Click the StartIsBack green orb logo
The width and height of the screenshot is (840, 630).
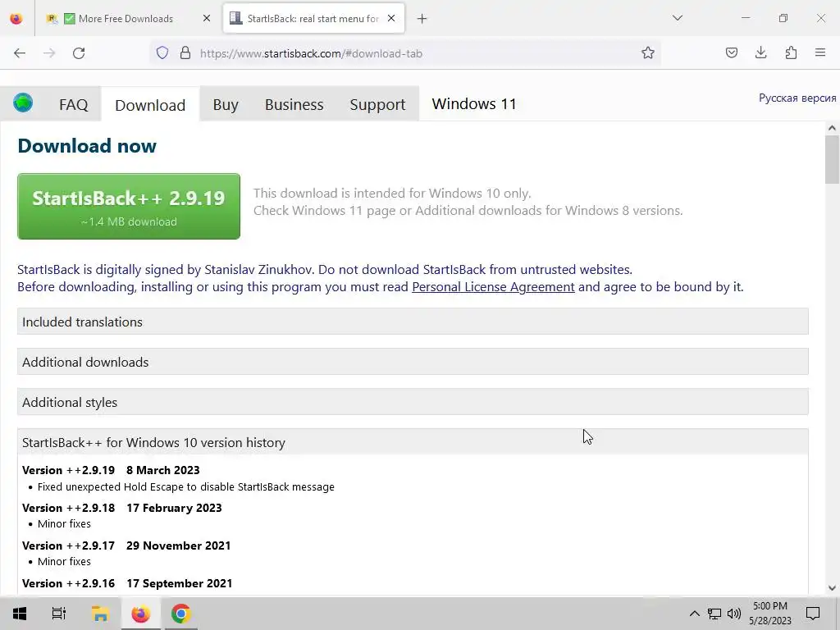[x=23, y=103]
